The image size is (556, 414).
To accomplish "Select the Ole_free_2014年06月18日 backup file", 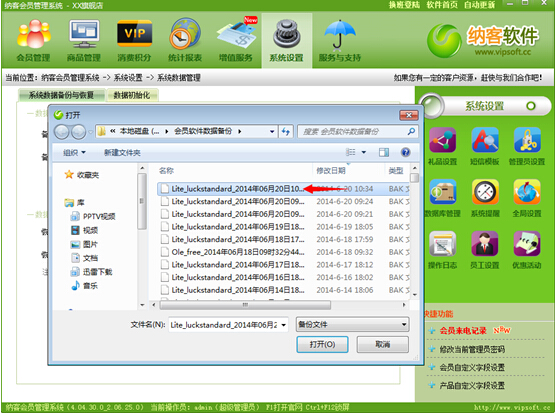I will tap(238, 252).
